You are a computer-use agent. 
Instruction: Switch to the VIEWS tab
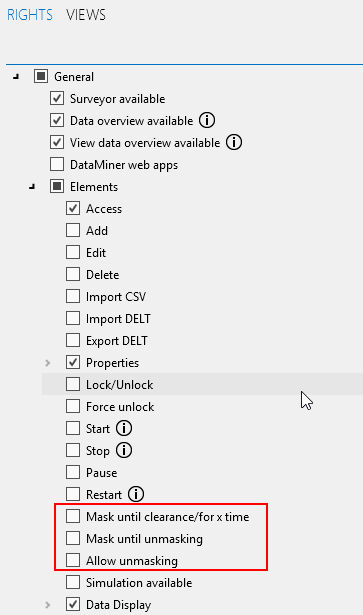[86, 15]
